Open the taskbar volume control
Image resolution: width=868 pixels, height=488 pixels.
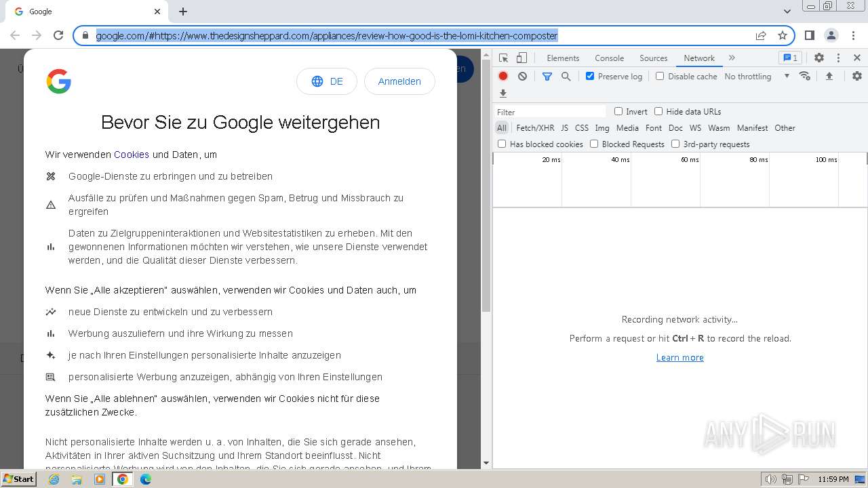pos(770,479)
